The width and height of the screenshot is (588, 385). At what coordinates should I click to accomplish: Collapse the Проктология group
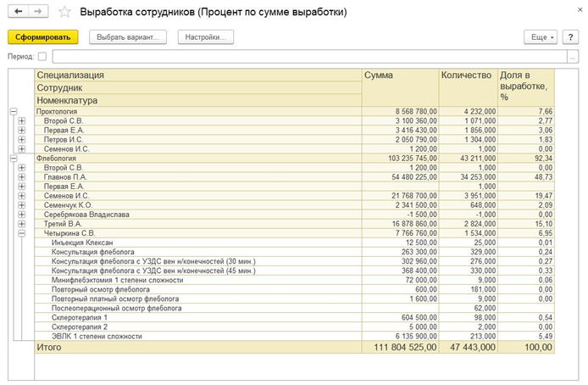point(13,111)
